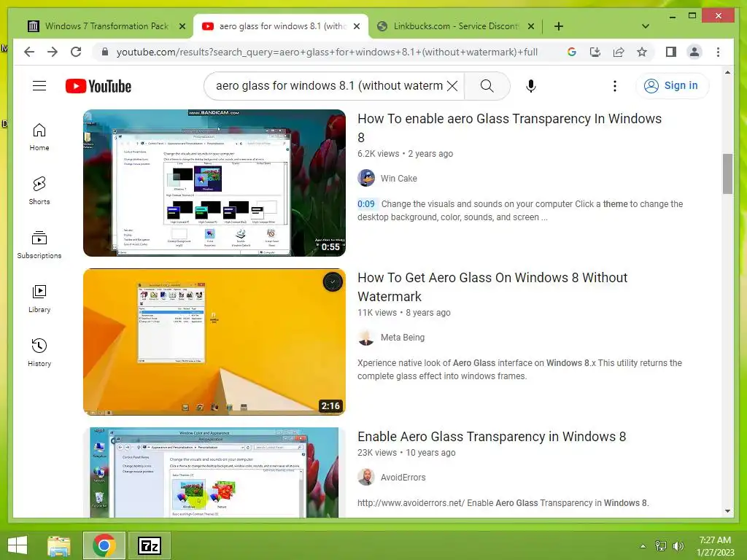Switch to Windows 7 Transformation Pack tab

(x=106, y=26)
